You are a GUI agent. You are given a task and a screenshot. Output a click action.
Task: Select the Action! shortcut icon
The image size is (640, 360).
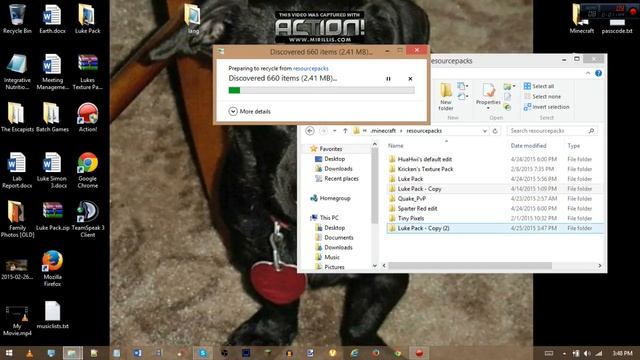coord(87,117)
